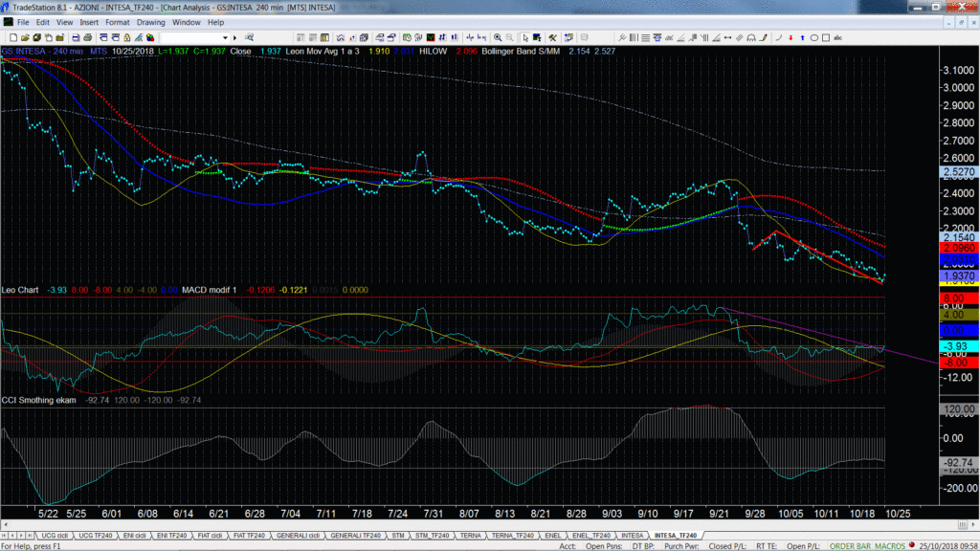
Task: Select the red Down Arrow drawing tool
Action: click(791, 37)
